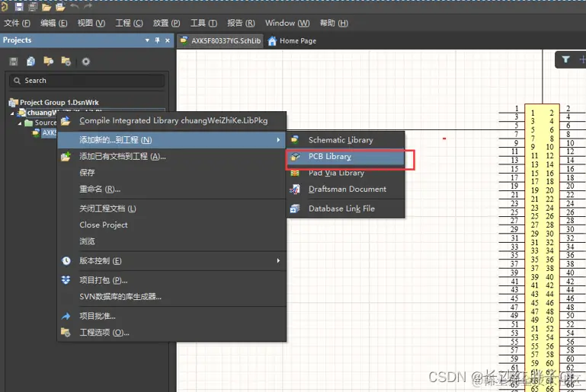Choose Compile Integrated Library chuangWeiZhiKe.LibPkg

171,120
